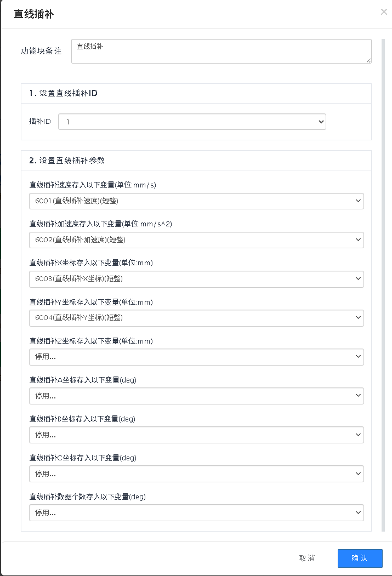Screen dimensions: 392x576
Task: Open the 数据个数 variable dropdown
Action: point(196,512)
